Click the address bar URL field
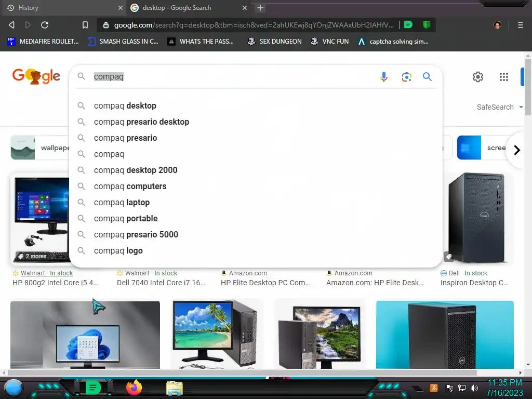This screenshot has height=399, width=532. click(x=254, y=25)
